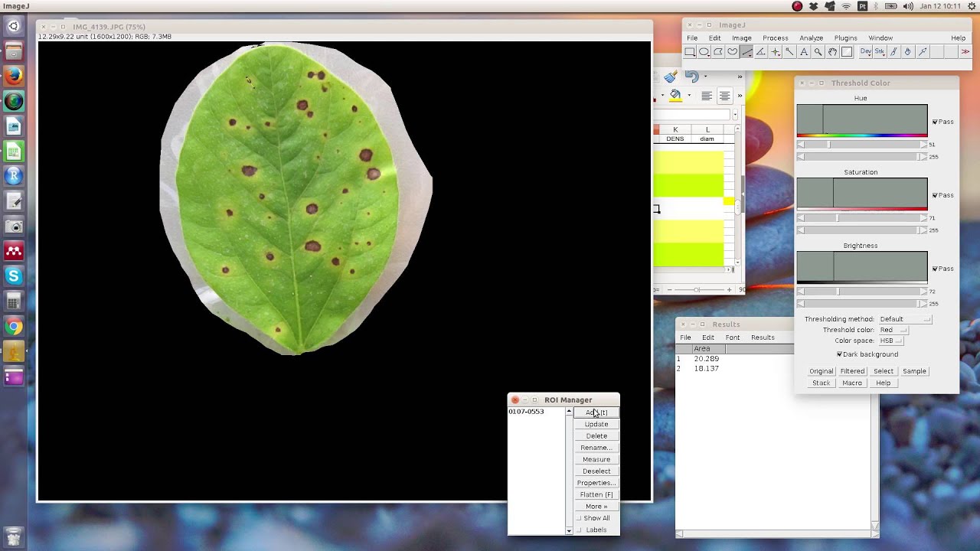This screenshot has width=980, height=551.
Task: Select the Angle tool
Action: [761, 52]
